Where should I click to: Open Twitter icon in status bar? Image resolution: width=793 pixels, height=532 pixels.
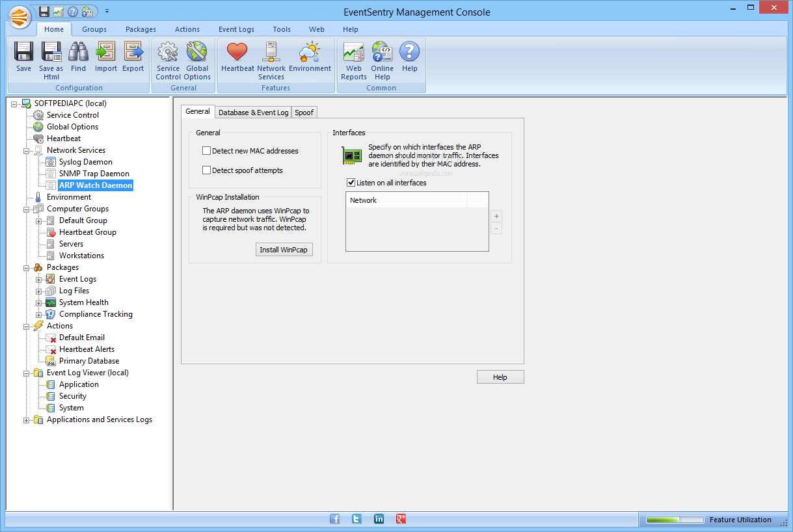(357, 519)
